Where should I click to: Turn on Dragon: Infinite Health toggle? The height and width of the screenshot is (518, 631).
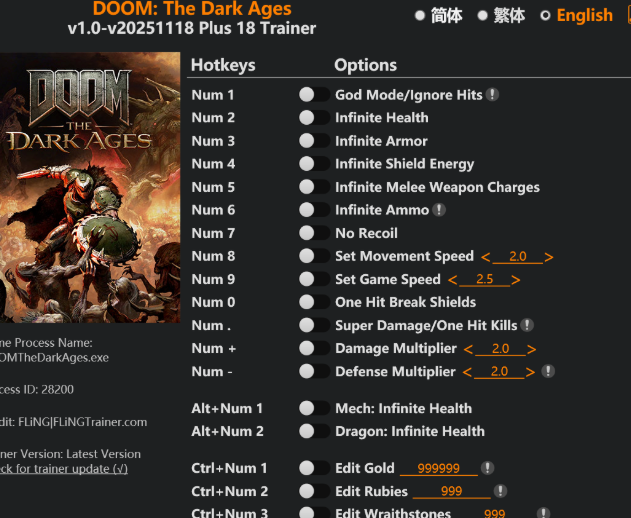[314, 431]
